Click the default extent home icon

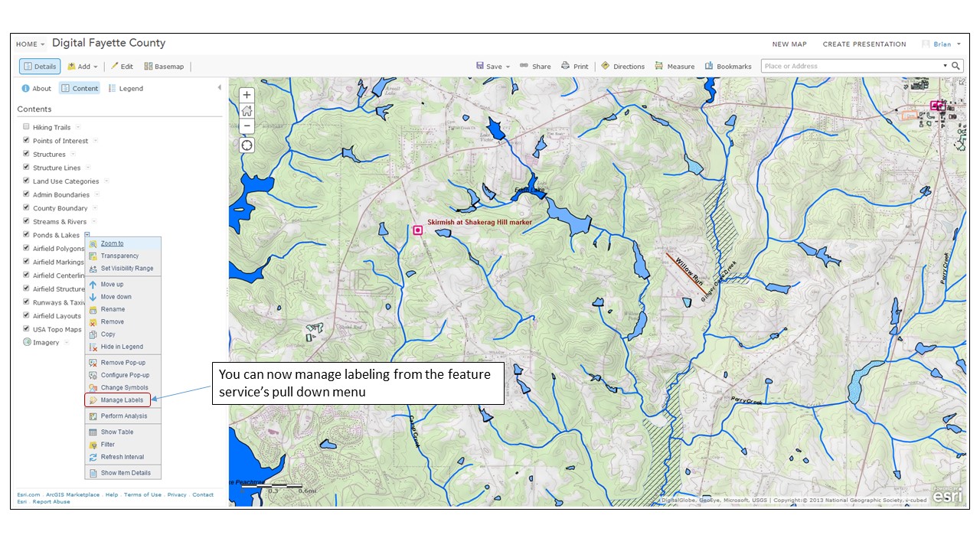247,111
